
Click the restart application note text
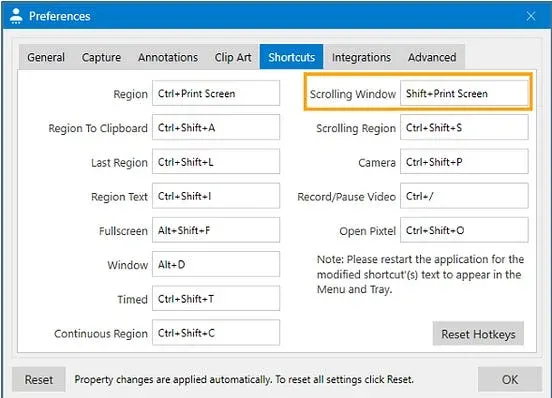point(420,274)
